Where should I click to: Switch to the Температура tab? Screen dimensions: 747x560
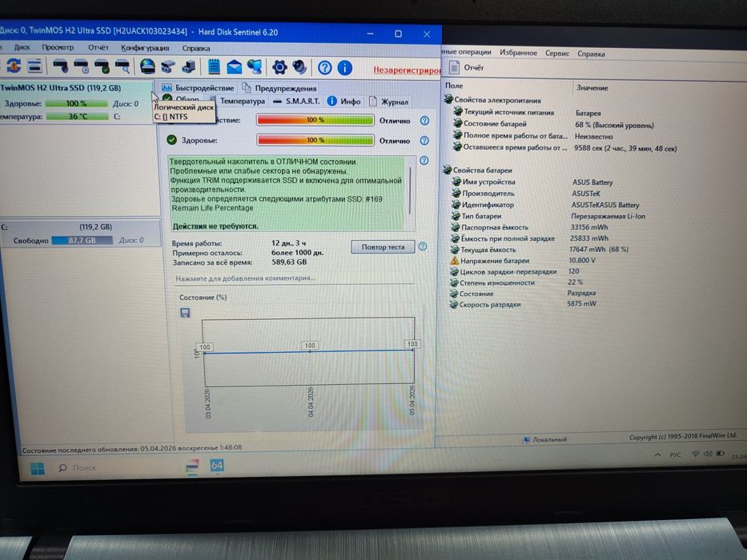pos(237,101)
